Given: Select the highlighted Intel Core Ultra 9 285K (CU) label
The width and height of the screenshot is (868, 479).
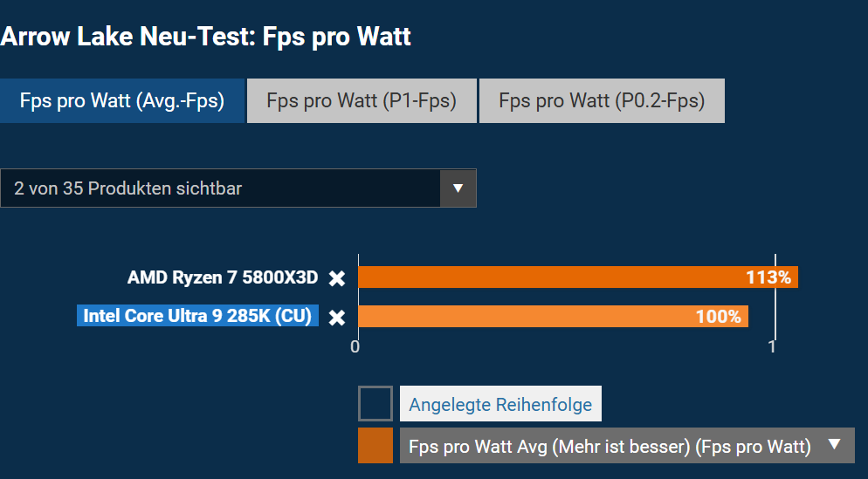Looking at the screenshot, I should click(x=197, y=316).
